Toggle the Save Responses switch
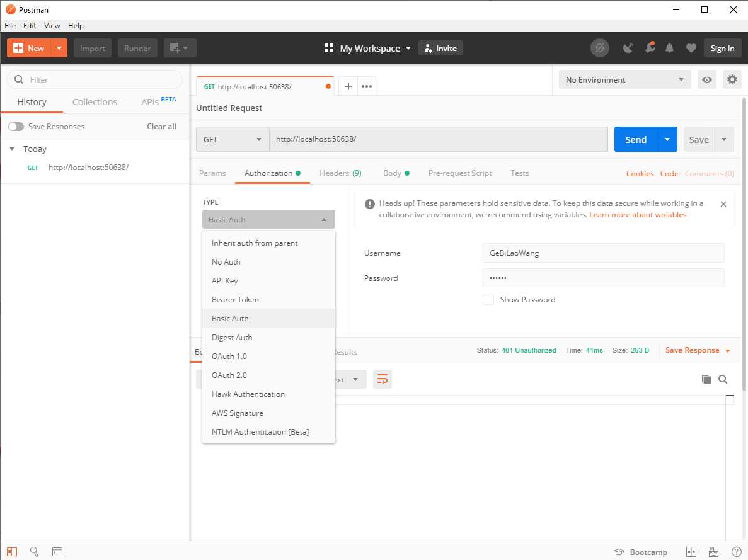Viewport: 748px width, 560px height. pos(16,127)
